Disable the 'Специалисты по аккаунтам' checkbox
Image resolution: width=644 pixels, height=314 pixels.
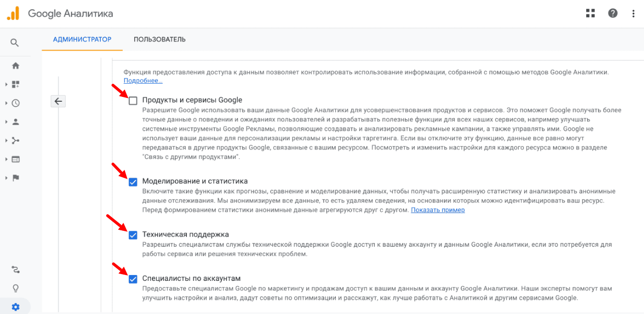[133, 279]
